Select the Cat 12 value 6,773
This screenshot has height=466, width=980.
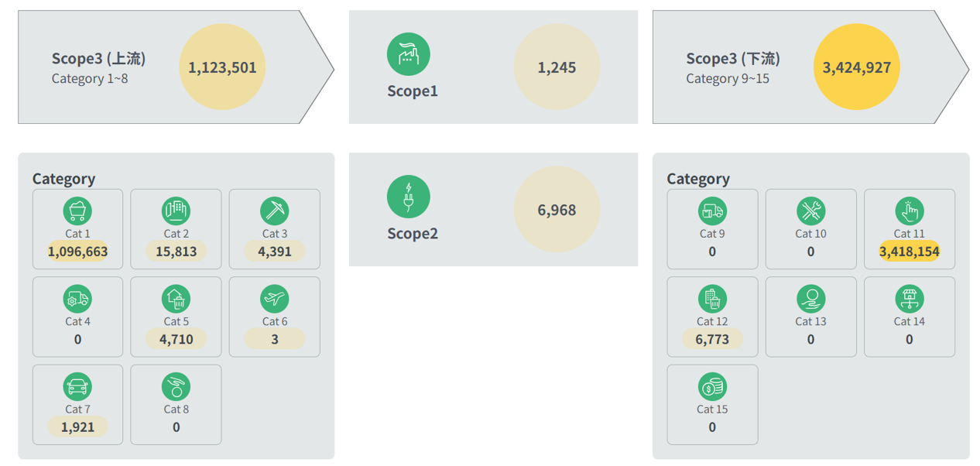coord(712,339)
